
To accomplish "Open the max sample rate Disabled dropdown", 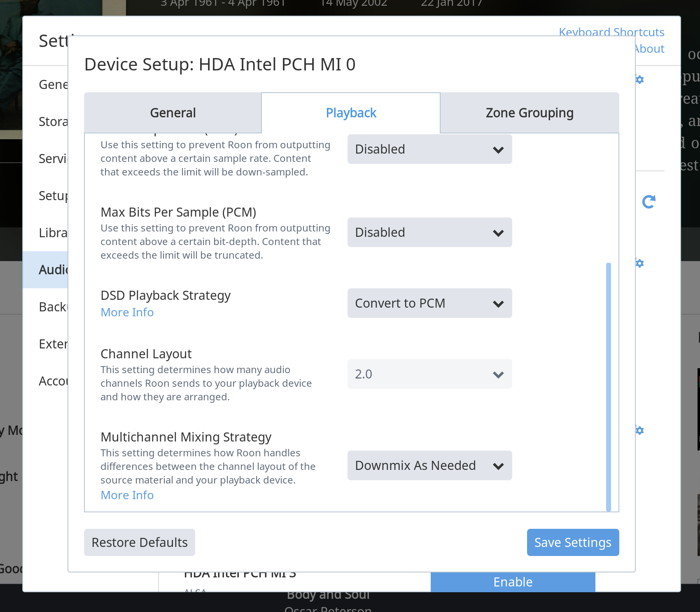I will [x=429, y=149].
